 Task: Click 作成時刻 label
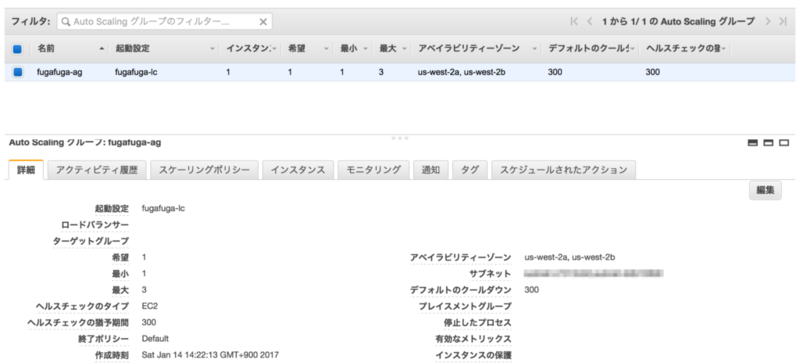112,355
